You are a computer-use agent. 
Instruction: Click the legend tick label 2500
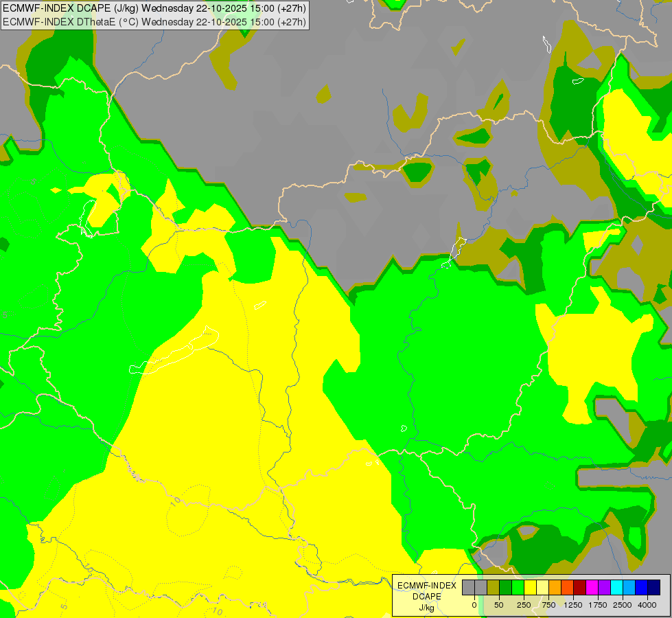tap(623, 605)
